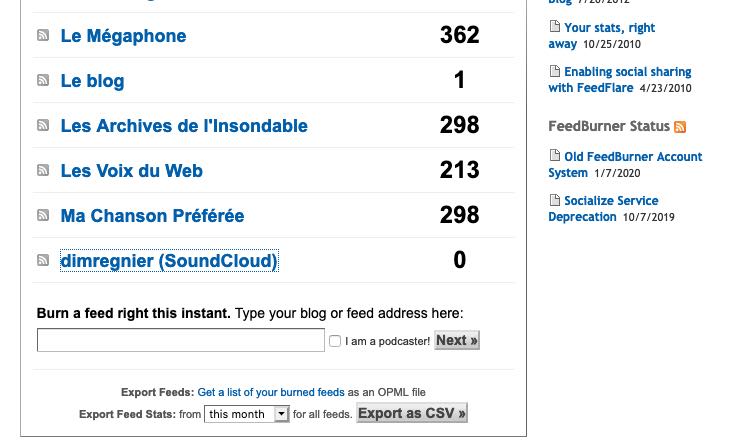Screen dimensions: 740x440
Task: Click feed icon next to Les Archives de l'Insondable
Action: [x=43, y=125]
